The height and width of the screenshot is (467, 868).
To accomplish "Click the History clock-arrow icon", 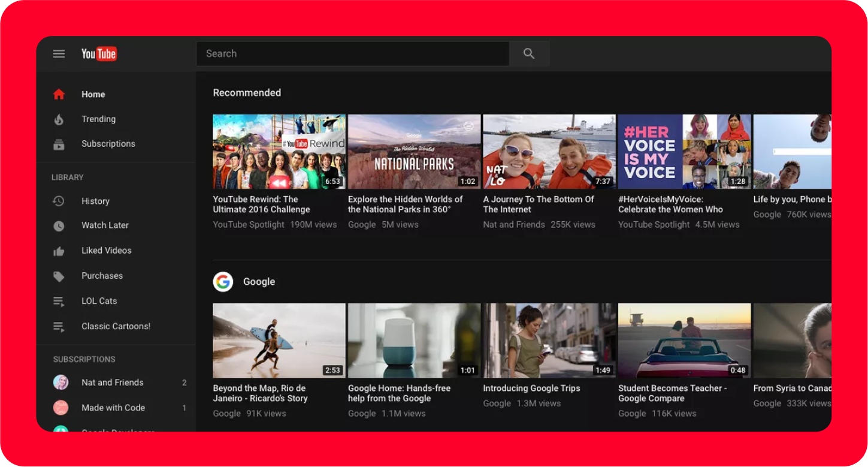I will click(x=59, y=201).
